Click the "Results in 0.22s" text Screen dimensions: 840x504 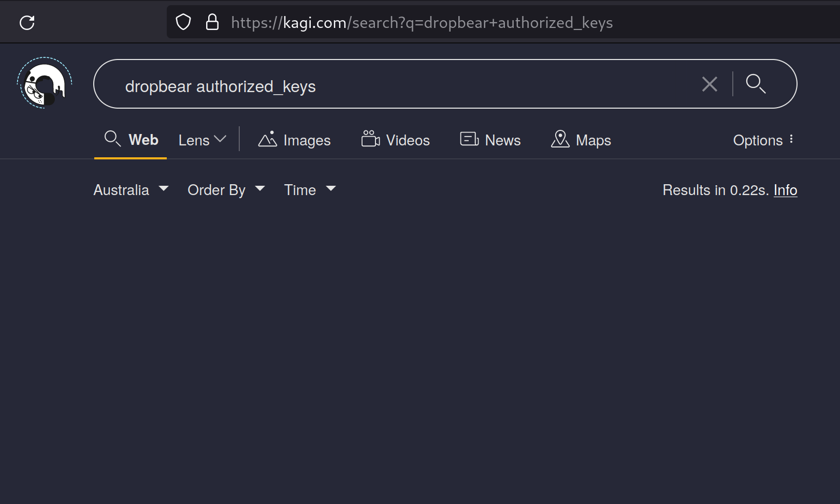715,190
